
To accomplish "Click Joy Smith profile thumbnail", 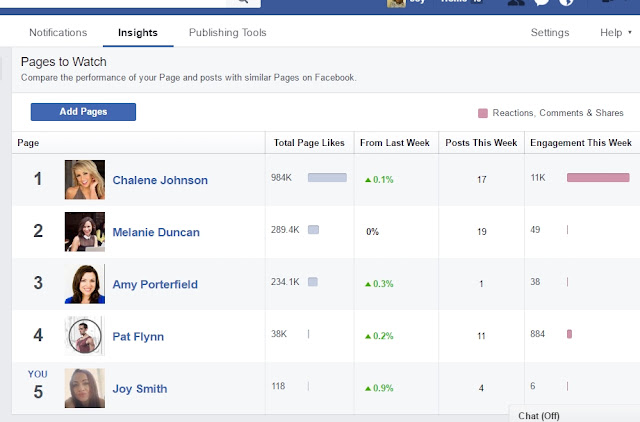I will click(84, 388).
